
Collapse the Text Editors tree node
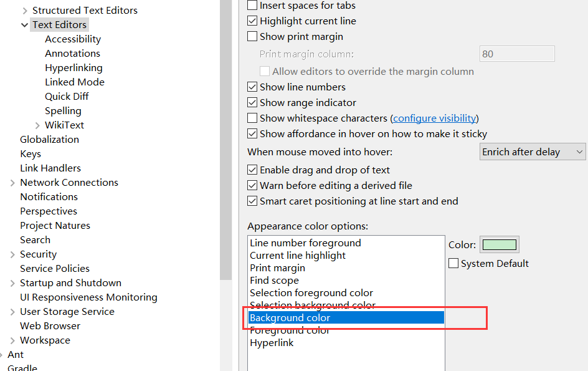pyautogui.click(x=24, y=24)
